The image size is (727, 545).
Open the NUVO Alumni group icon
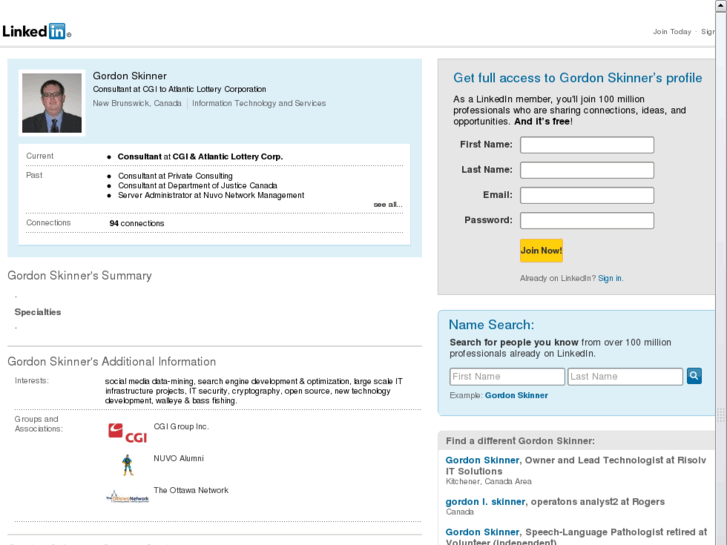click(128, 465)
